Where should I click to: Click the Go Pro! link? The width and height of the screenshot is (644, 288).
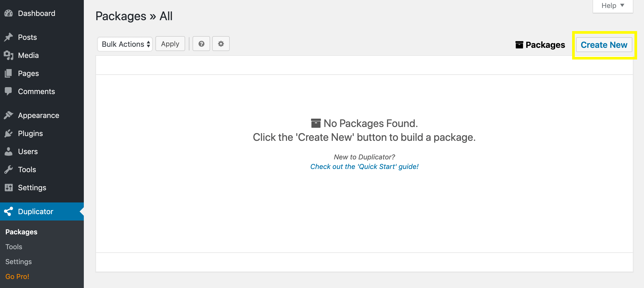tap(17, 277)
